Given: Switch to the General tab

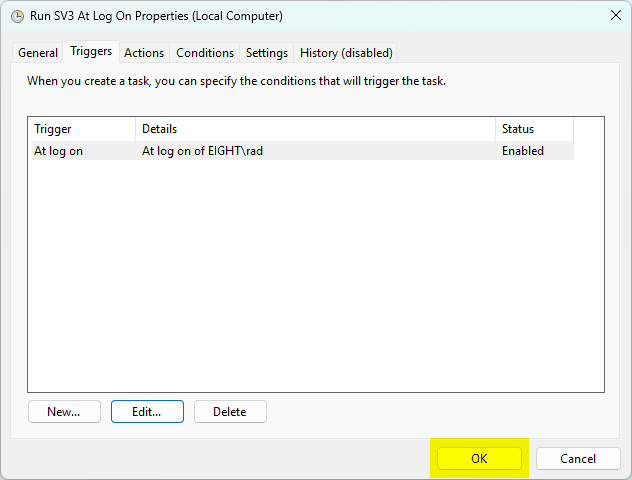Looking at the screenshot, I should click(x=38, y=53).
